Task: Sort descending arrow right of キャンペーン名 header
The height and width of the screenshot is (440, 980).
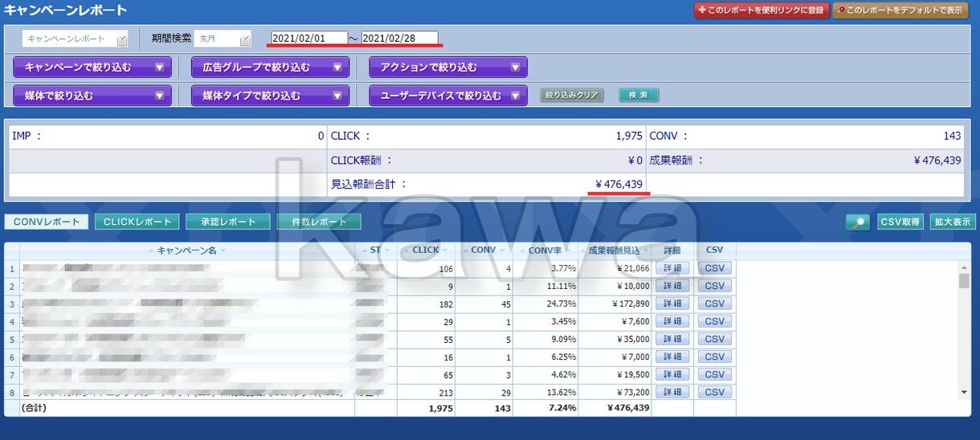Action: 223,251
